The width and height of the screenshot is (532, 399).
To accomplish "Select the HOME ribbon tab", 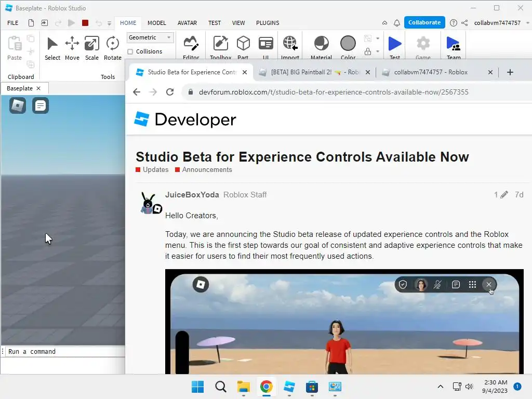I will [128, 23].
